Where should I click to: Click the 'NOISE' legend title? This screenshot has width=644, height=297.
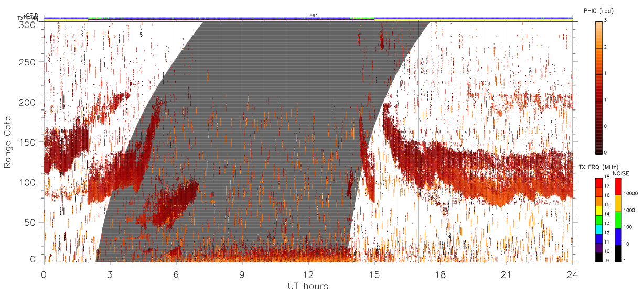[x=621, y=173]
